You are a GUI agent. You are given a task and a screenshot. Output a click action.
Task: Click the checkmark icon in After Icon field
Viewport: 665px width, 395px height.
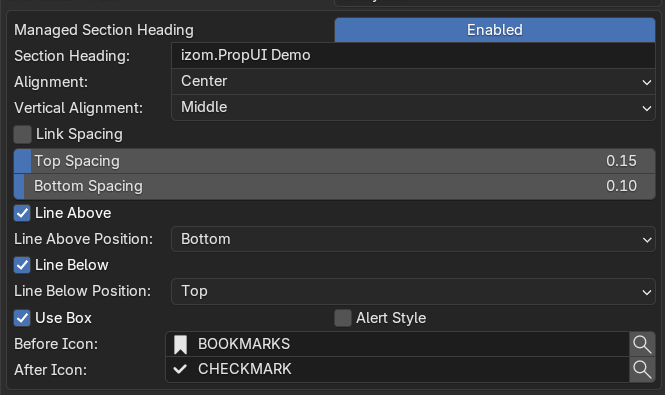[x=180, y=369]
